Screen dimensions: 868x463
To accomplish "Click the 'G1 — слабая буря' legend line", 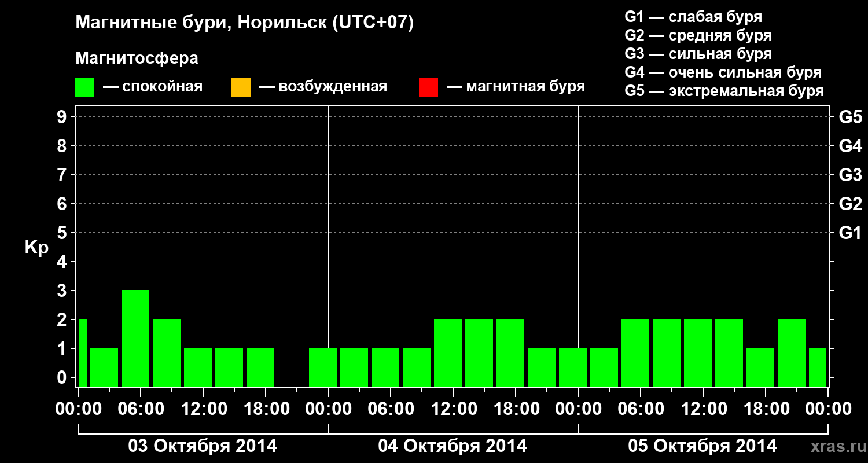I will tap(693, 16).
